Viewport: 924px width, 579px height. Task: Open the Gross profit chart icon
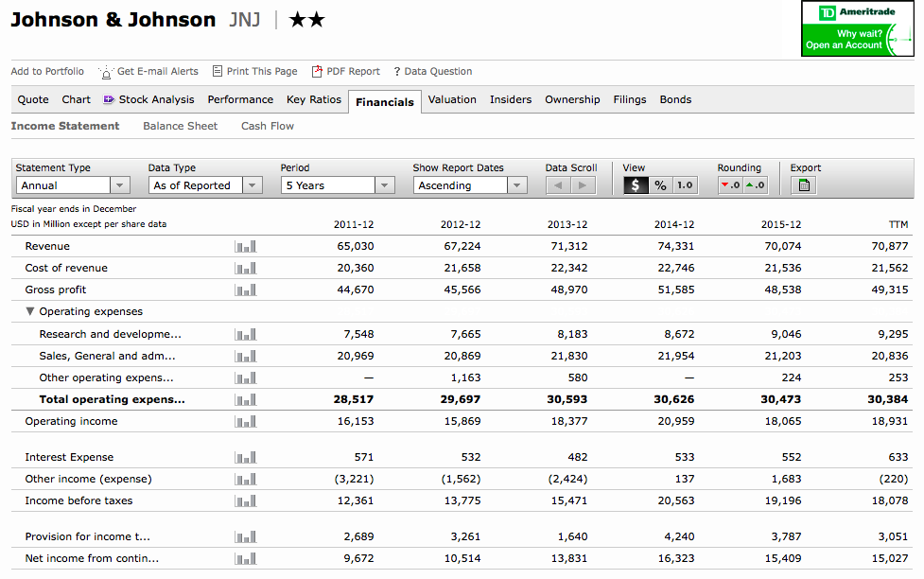[245, 290]
